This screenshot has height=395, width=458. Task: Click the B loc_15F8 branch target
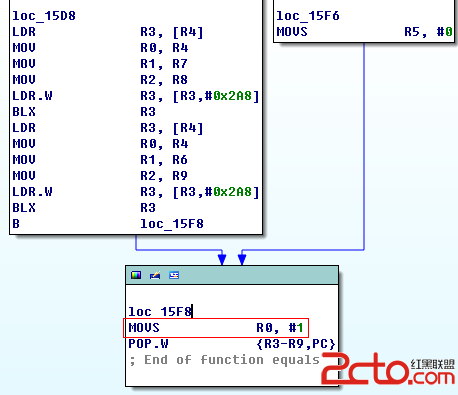pos(172,224)
